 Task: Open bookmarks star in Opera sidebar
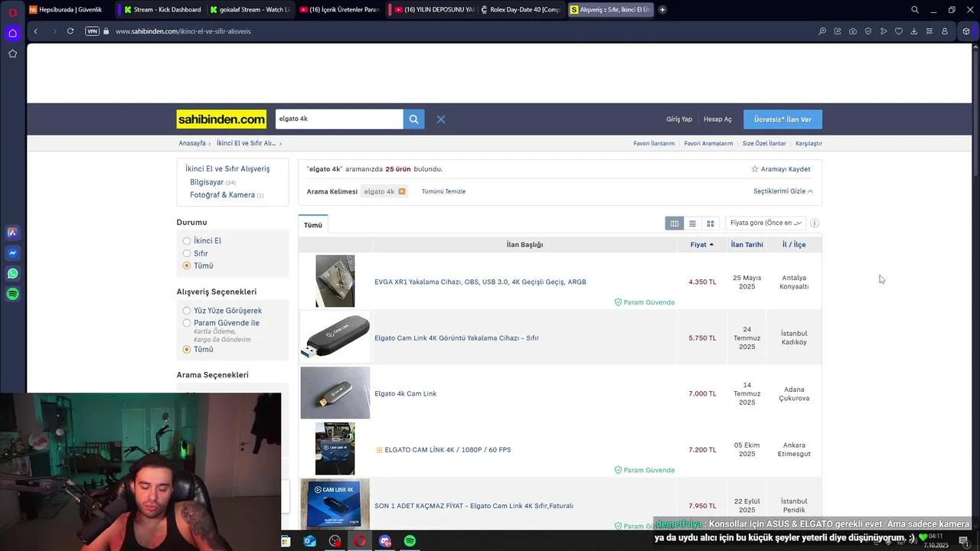(12, 54)
